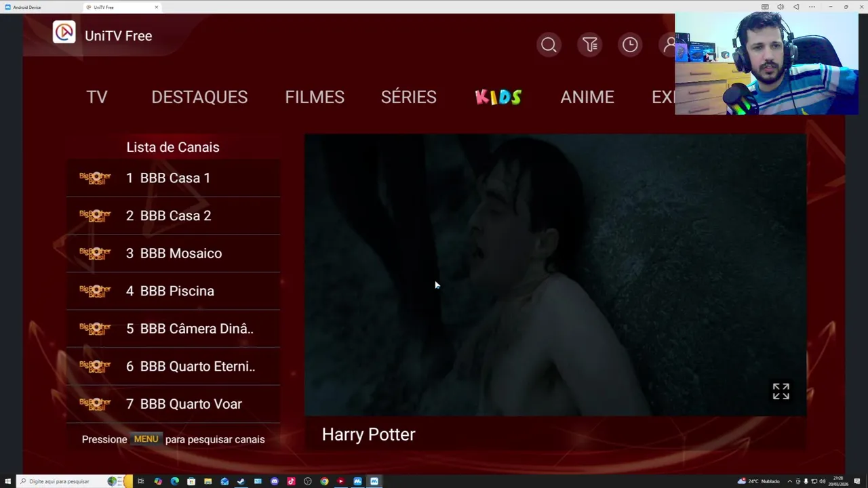Open the watch history clock icon
The image size is (868, 488).
coord(630,45)
